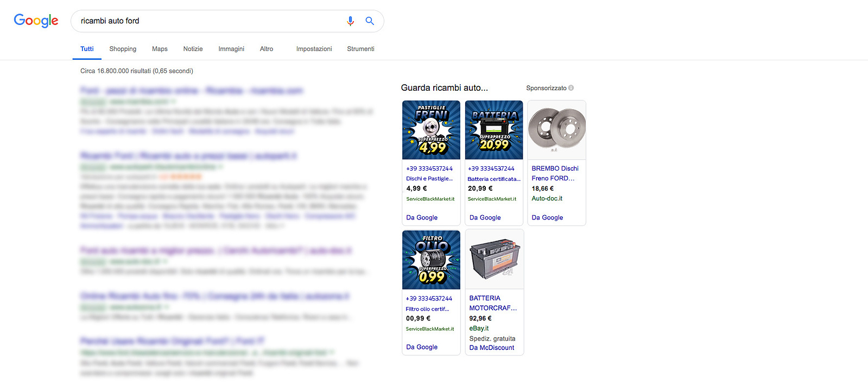Open the Motorcraft battery product image
Viewport: 868px width, 383px height.
click(494, 260)
